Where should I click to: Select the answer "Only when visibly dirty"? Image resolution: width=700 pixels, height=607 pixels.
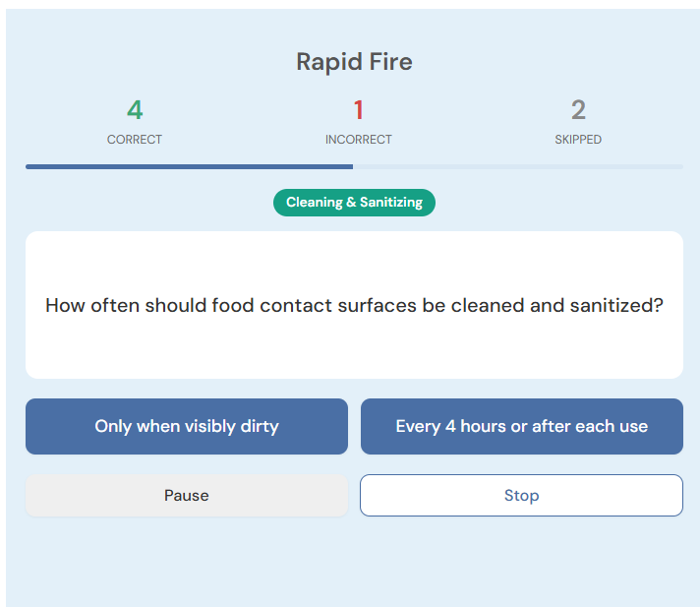(187, 426)
